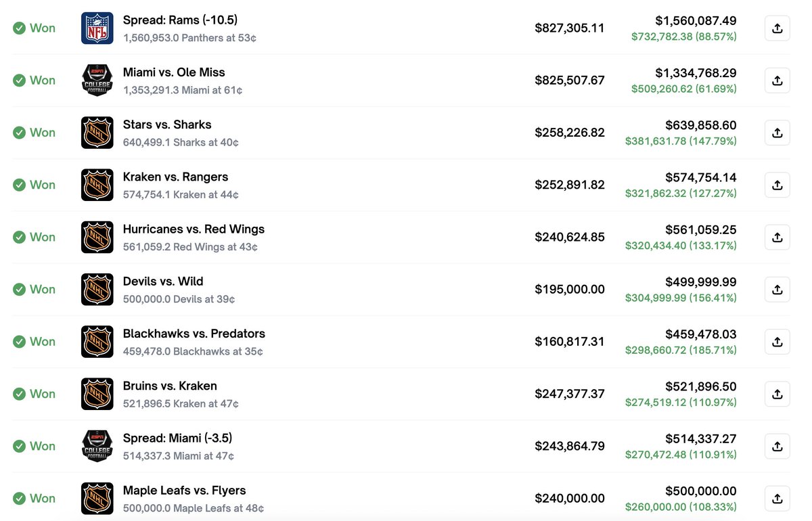
Task: Open the Kraken vs. Rangers market title
Action: (175, 177)
